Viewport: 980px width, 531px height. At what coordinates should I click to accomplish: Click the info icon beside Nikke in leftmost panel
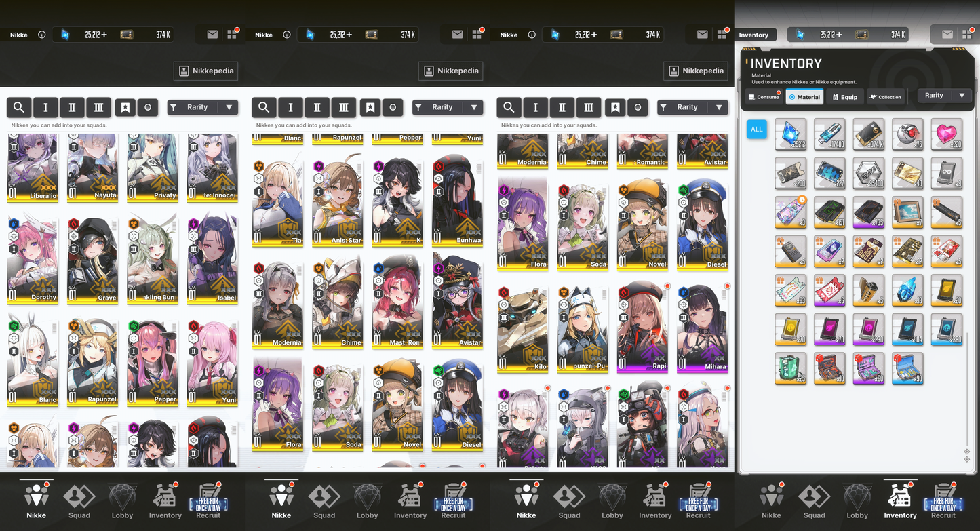[41, 35]
